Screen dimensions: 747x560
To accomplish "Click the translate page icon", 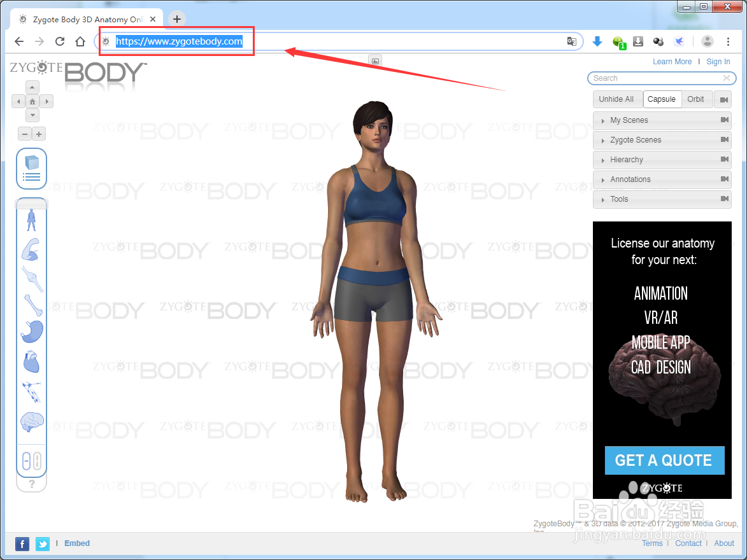I will pos(572,41).
